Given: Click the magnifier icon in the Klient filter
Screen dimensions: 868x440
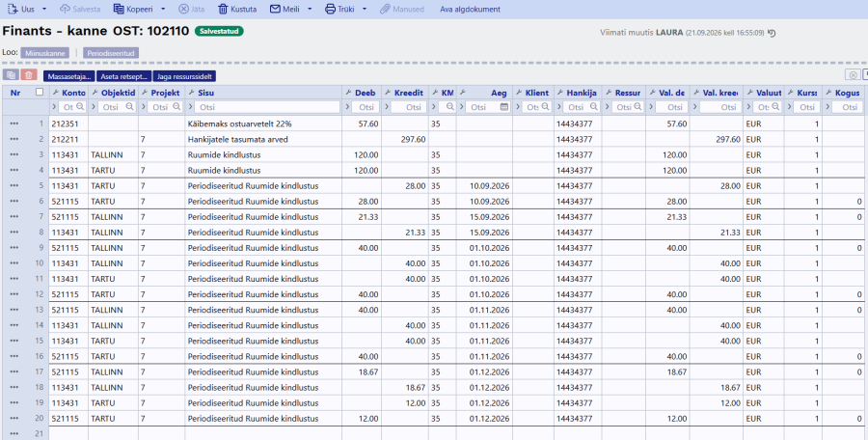Looking at the screenshot, I should pos(545,107).
